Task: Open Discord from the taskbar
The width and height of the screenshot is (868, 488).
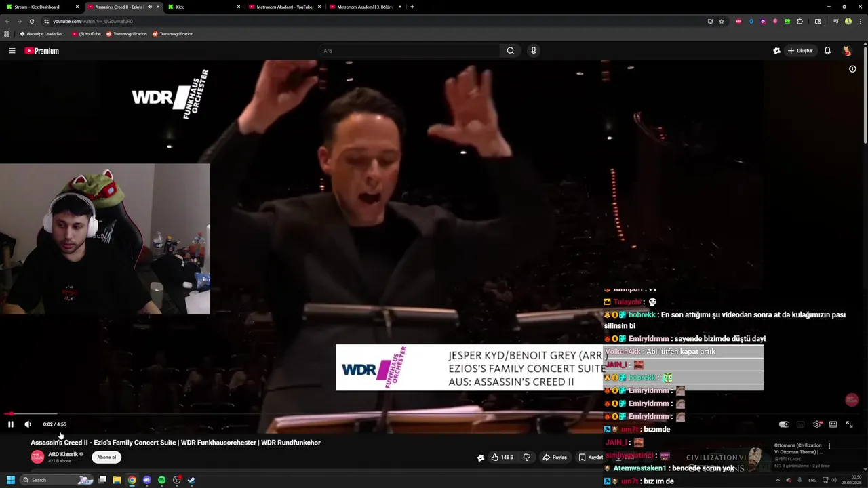Action: (146, 480)
